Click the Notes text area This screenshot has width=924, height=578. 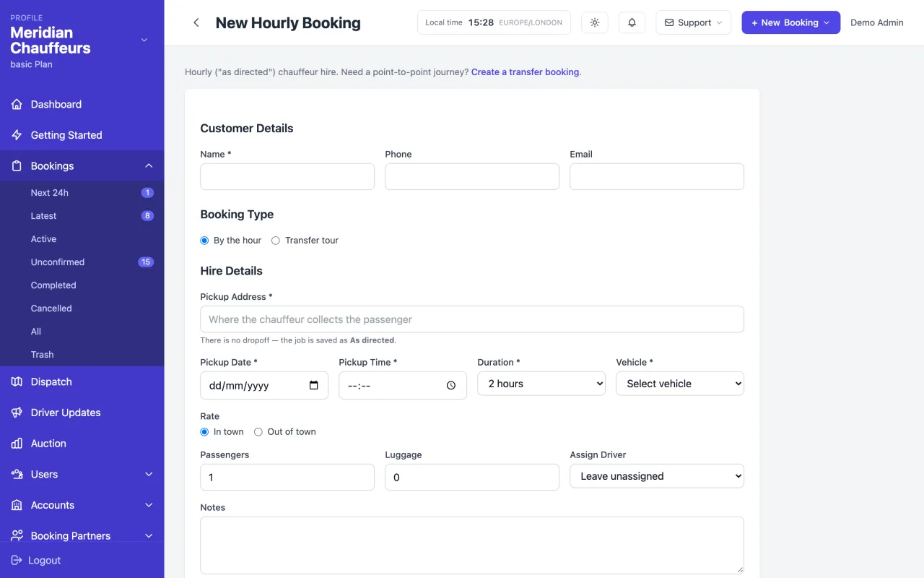click(472, 545)
